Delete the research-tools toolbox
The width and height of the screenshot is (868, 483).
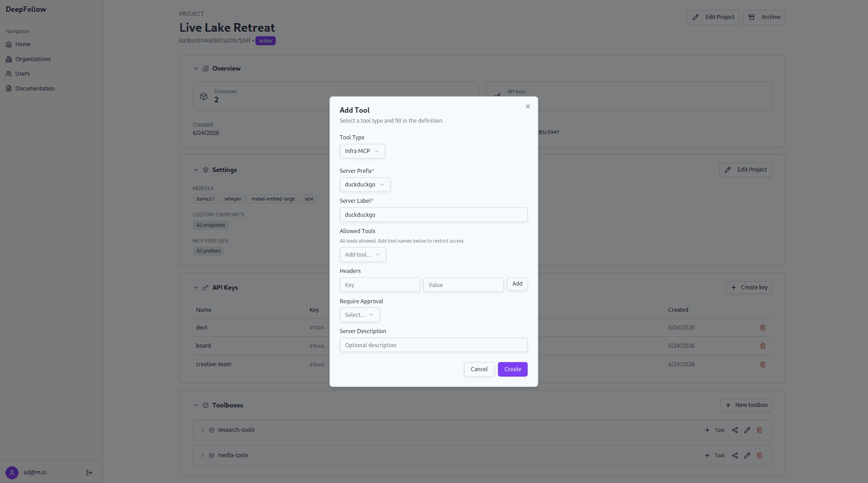(759, 430)
